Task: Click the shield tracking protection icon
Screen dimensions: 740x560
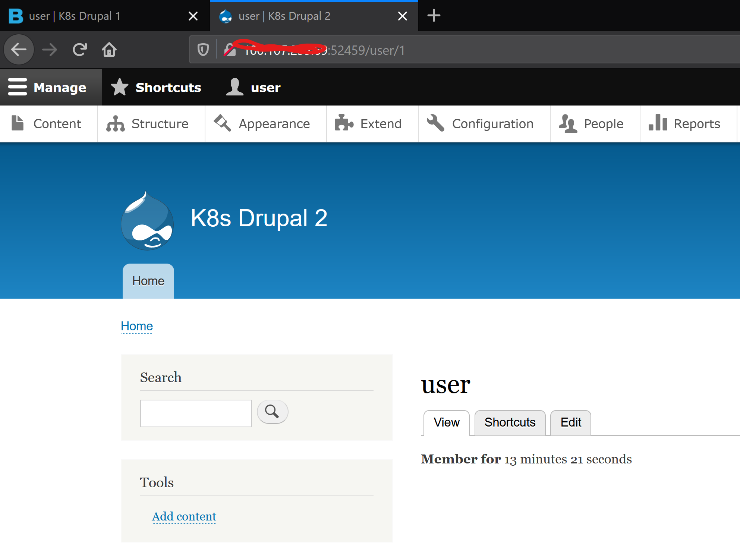Action: tap(203, 50)
